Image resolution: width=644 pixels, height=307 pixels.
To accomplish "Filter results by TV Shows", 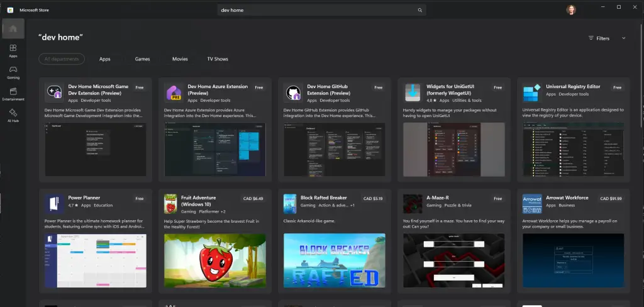I will point(218,59).
